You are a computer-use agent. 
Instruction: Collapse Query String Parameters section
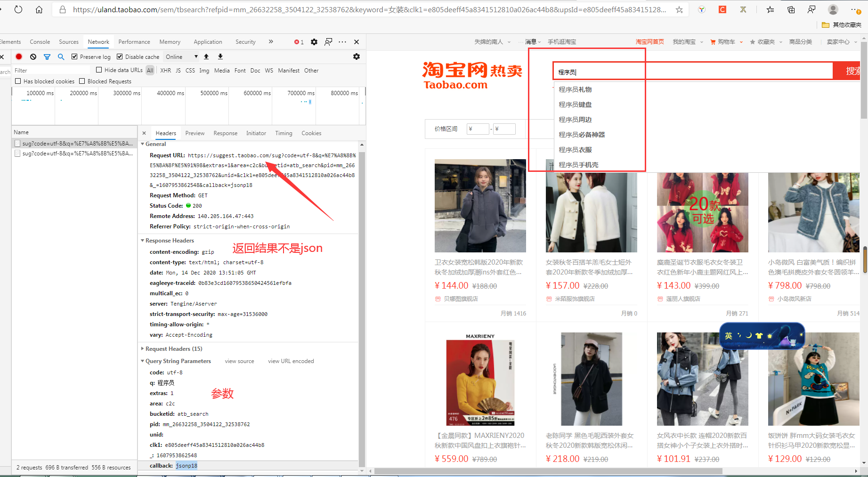143,361
